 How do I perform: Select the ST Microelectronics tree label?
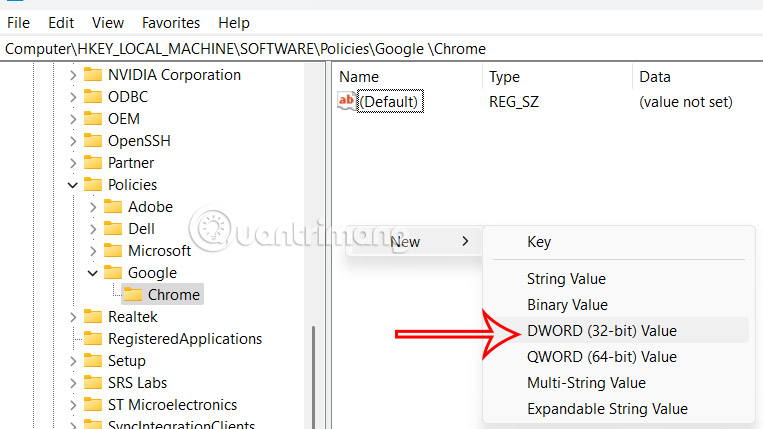172,405
